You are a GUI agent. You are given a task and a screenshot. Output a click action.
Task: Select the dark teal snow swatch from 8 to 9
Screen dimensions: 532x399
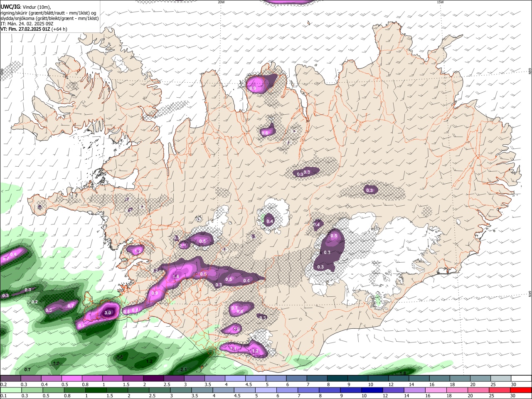[337, 378]
